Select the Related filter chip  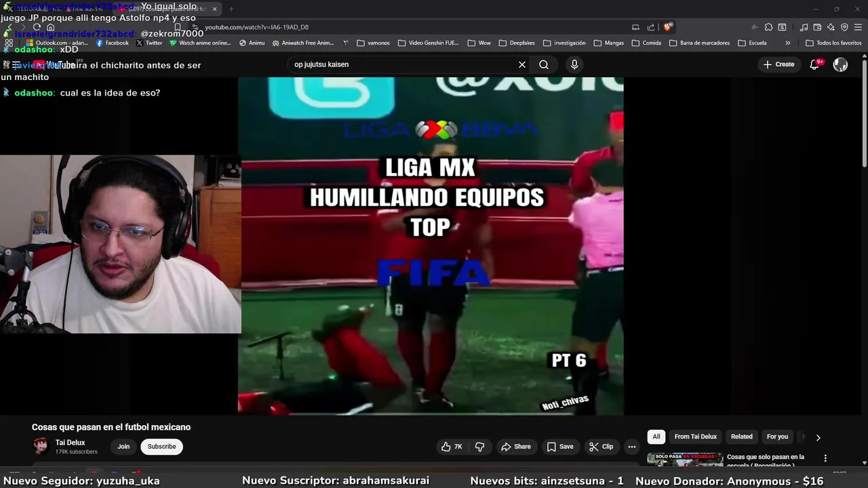741,437
